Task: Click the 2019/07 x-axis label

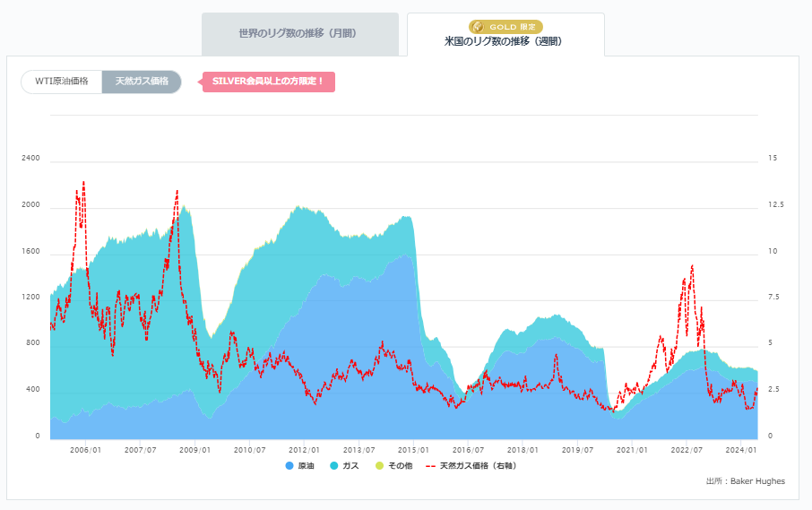Action: coord(577,451)
